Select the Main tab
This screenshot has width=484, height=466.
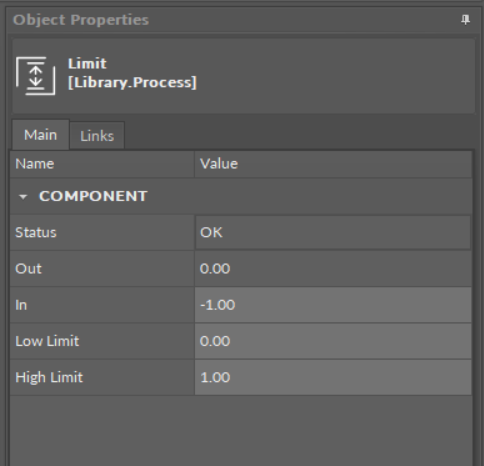coord(40,135)
